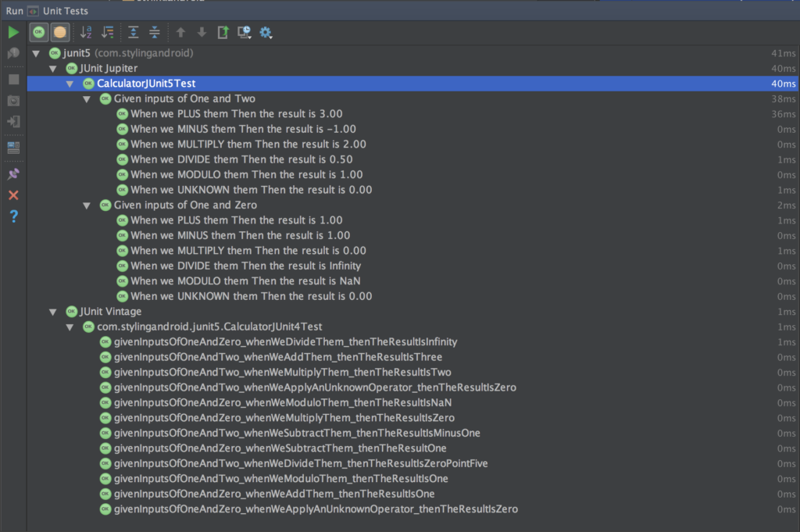Toggle visibility of passed tests
The image size is (800, 532).
pos(37,32)
